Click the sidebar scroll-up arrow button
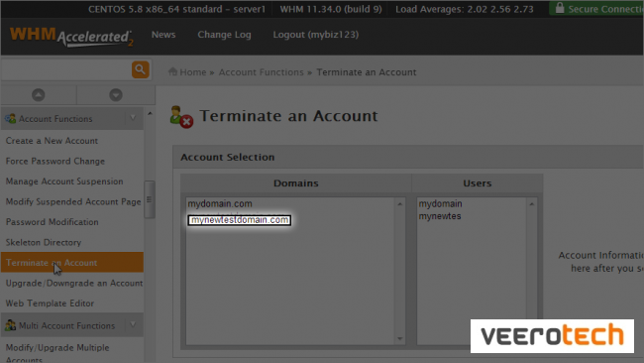The height and width of the screenshot is (363, 644). (x=39, y=95)
